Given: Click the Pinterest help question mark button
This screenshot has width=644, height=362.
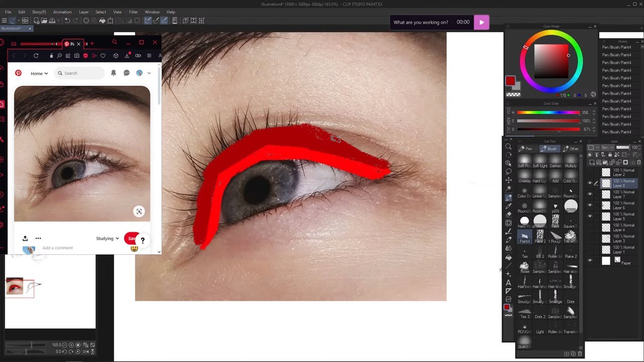Looking at the screenshot, I should click(x=142, y=240).
